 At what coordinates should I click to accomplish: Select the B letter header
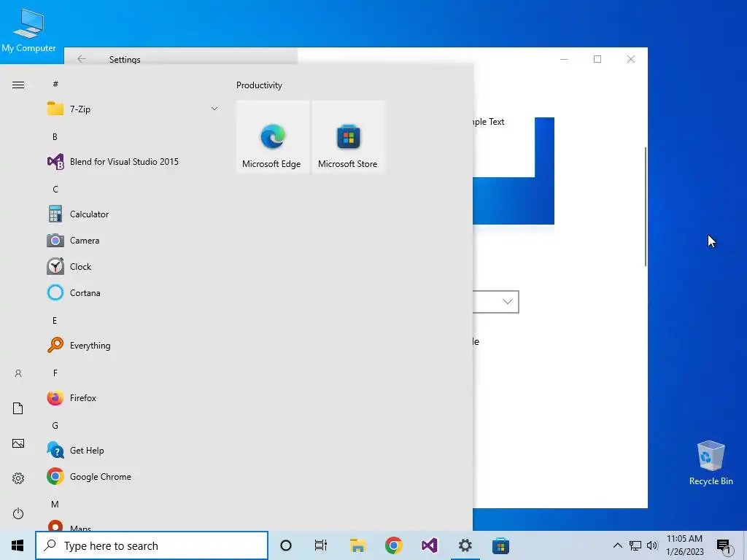click(55, 136)
